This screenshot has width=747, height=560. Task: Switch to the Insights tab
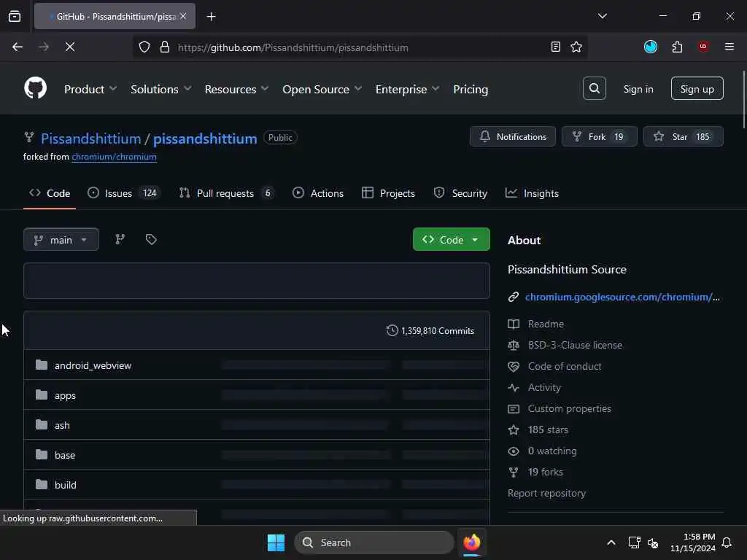click(x=532, y=193)
